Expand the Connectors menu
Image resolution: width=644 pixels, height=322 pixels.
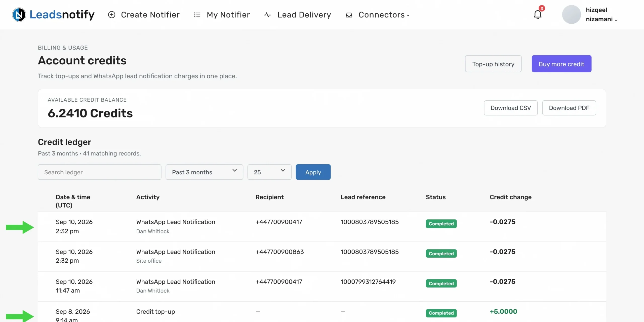[x=384, y=15]
